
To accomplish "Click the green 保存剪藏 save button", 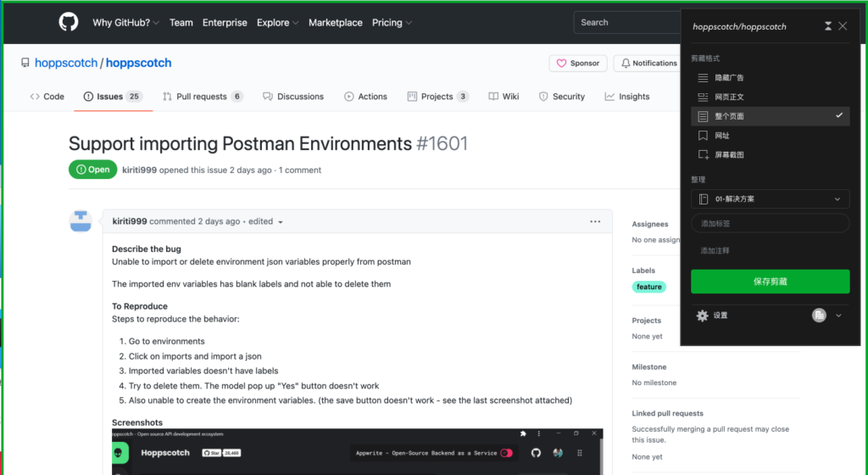I will (770, 282).
